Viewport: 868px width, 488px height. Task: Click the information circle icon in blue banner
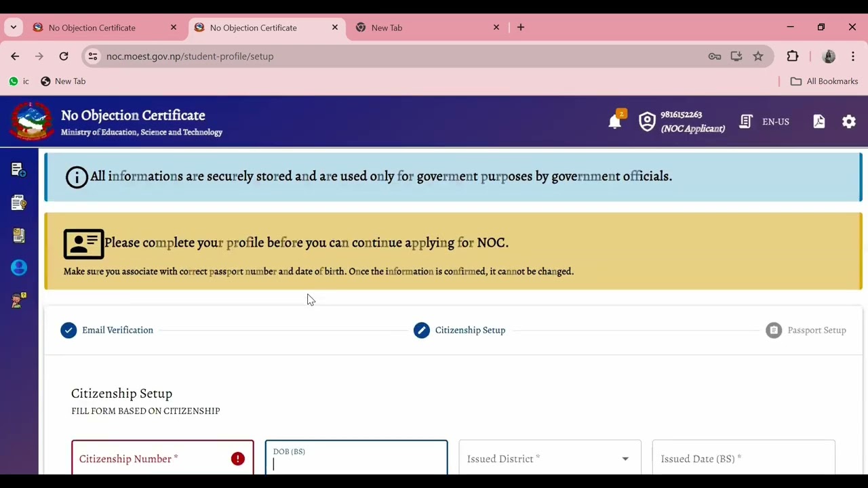point(77,177)
